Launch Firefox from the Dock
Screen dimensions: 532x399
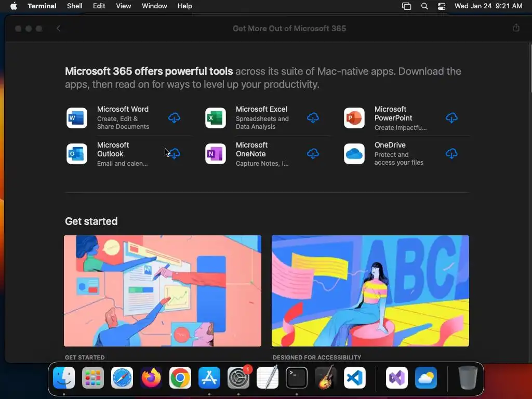click(151, 378)
